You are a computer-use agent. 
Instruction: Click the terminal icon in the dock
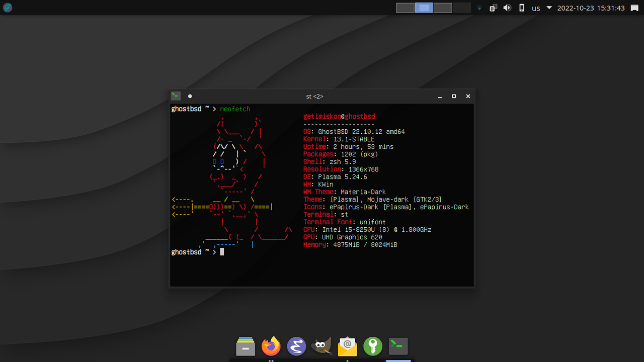click(x=398, y=346)
